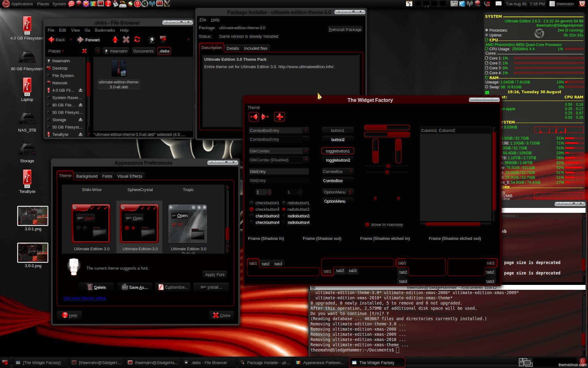
Task: Open the Applications menu in top panel
Action: coord(22,4)
